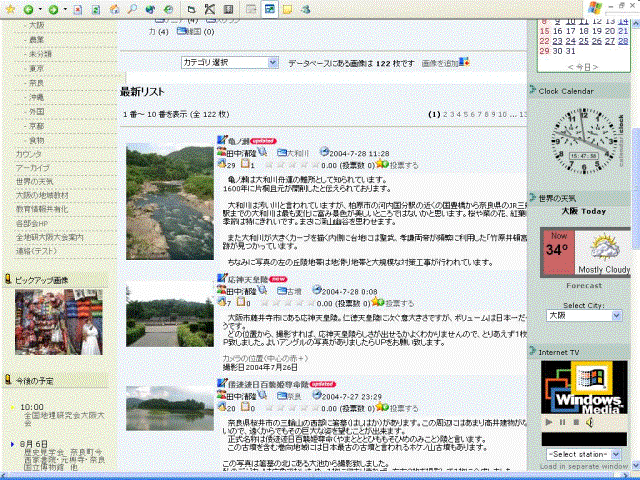Click the globe with arrow toolbar icon
The height and width of the screenshot is (480, 640).
[150, 9]
